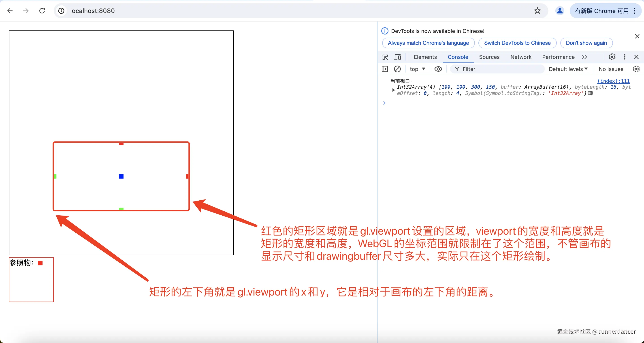Open the DevTools settings gear
Viewport: 644px width, 343px height.
pos(612,57)
